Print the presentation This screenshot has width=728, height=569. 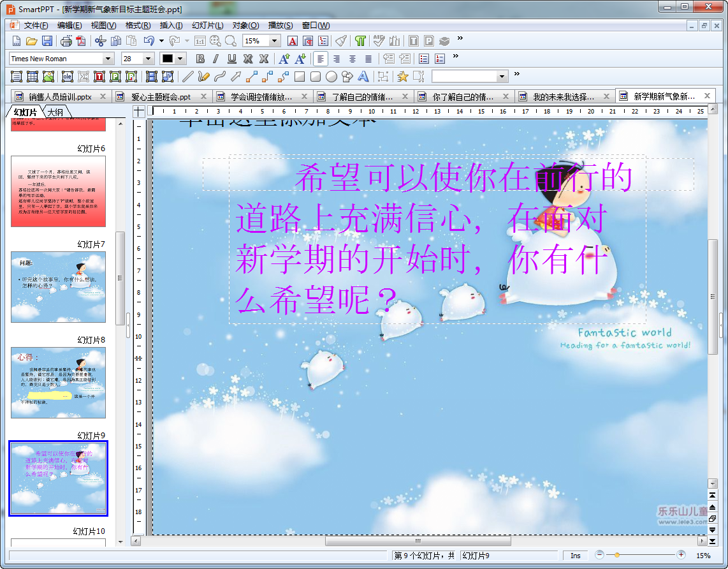coord(66,41)
